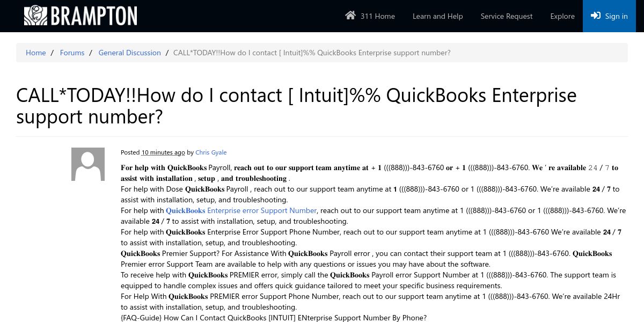Click the house icon beside 311 Home
The width and height of the screenshot is (644, 322).
[x=350, y=15]
